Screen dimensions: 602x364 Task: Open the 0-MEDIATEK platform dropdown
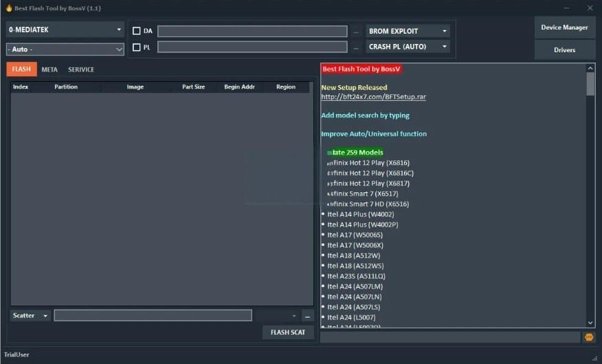pyautogui.click(x=65, y=30)
